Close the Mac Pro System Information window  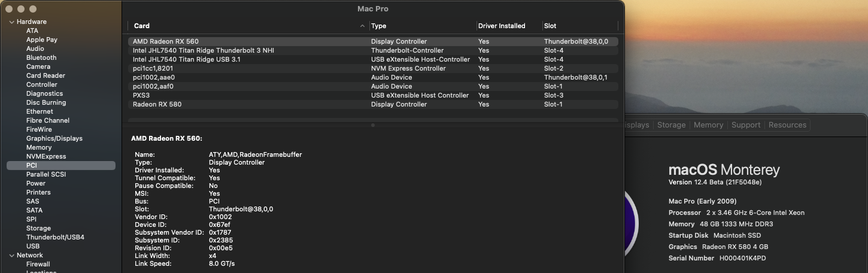(x=9, y=9)
